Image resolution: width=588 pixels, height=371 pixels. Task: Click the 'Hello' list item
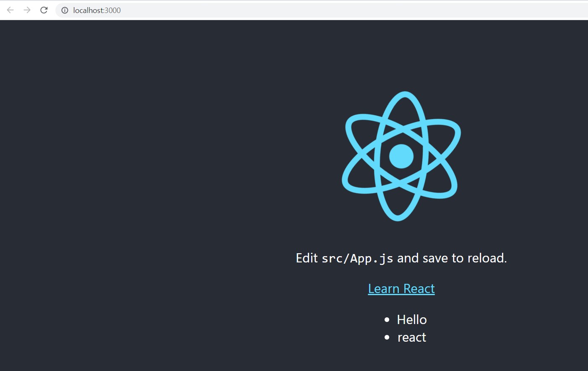point(411,319)
